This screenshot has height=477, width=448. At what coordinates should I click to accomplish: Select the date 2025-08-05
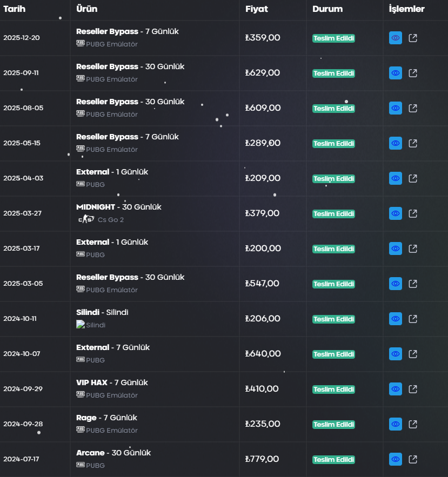23,108
